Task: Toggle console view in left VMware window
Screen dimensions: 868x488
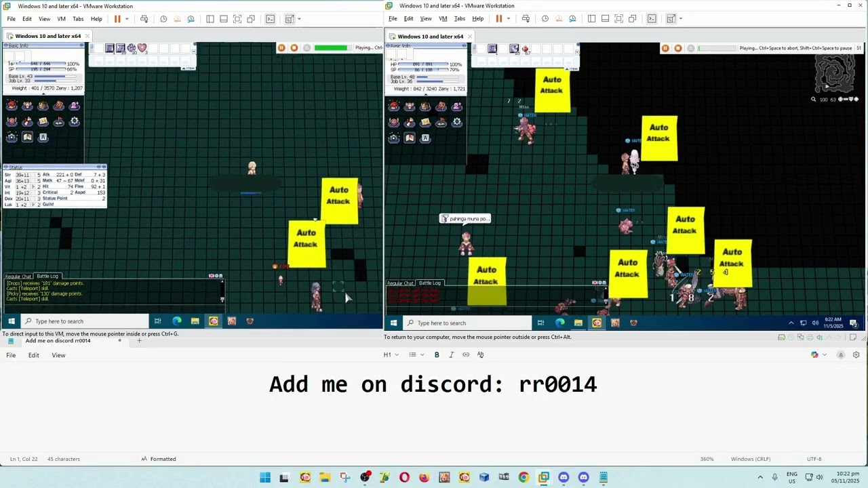Action: [270, 19]
